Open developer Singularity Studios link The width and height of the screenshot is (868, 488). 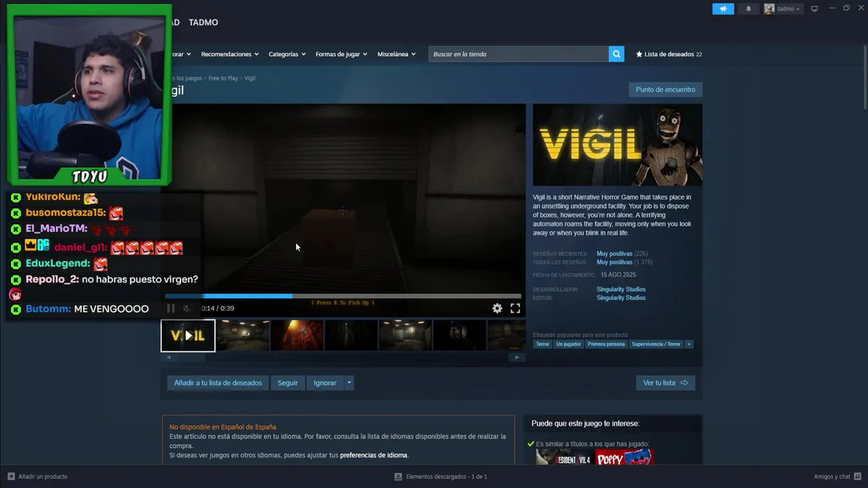pos(621,289)
